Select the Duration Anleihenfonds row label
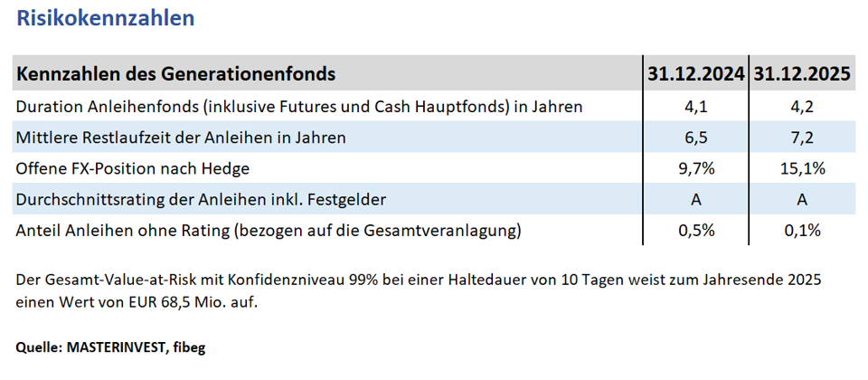This screenshot has width=868, height=380. [x=299, y=107]
